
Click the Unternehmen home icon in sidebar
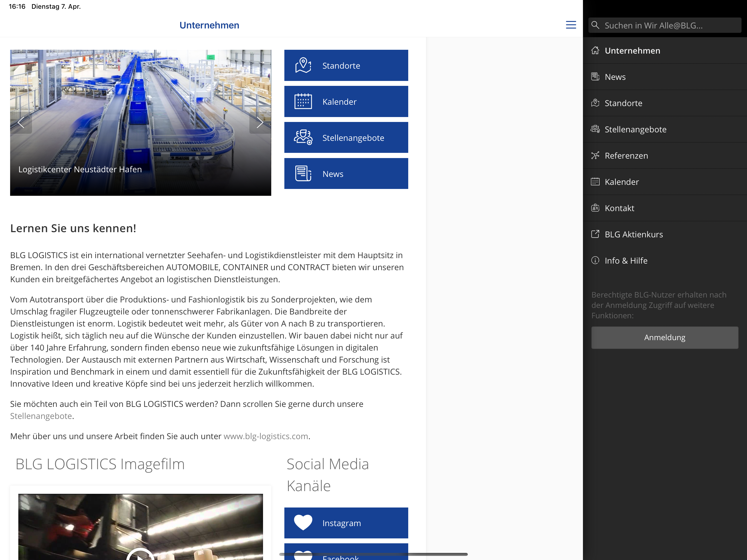pos(595,51)
